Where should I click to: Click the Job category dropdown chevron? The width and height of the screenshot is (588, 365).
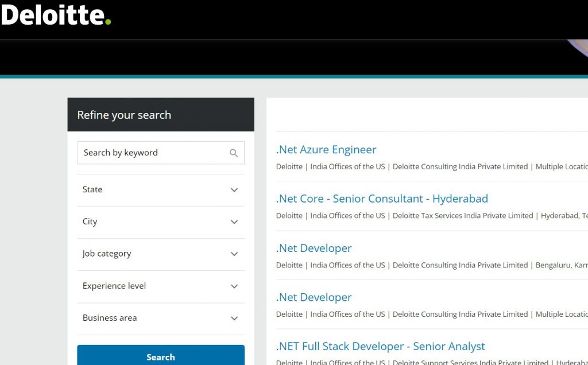coord(234,254)
